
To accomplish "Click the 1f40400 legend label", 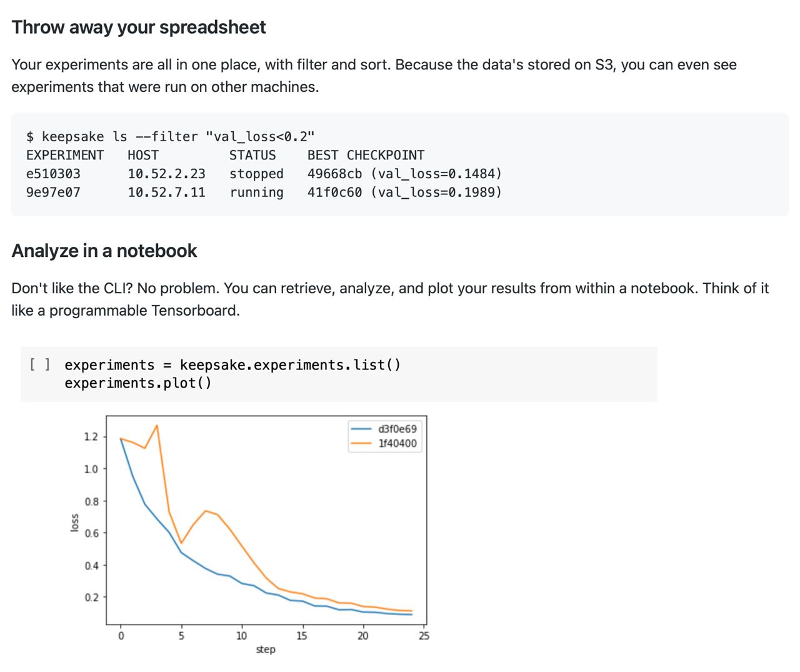I will (x=397, y=443).
